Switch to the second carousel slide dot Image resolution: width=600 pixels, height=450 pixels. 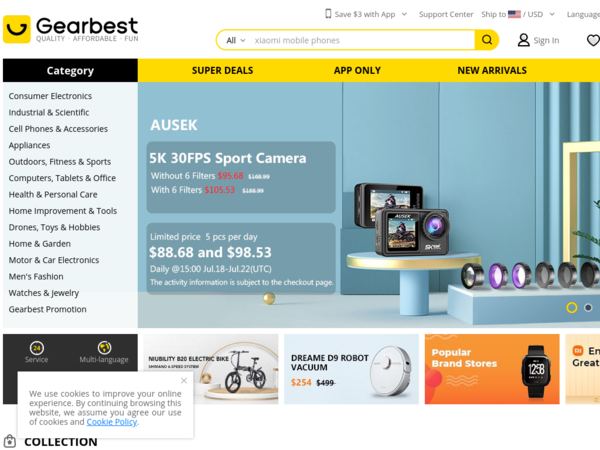click(x=588, y=307)
